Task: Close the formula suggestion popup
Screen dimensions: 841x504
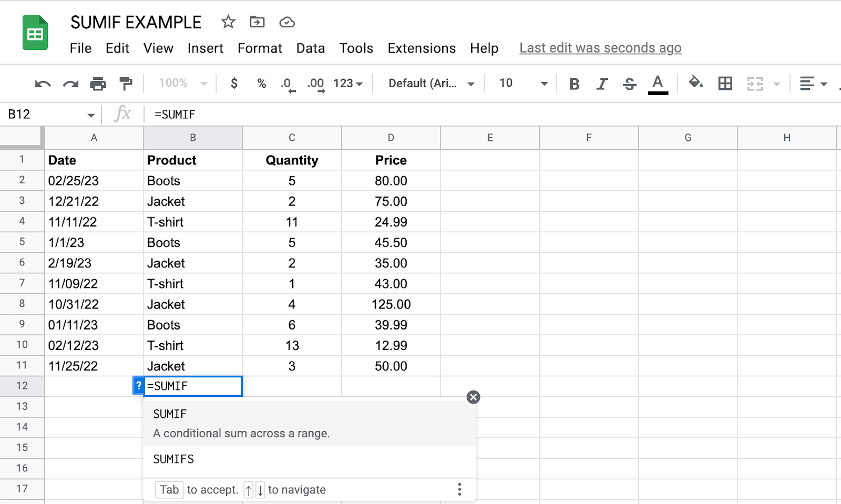Action: pyautogui.click(x=473, y=397)
